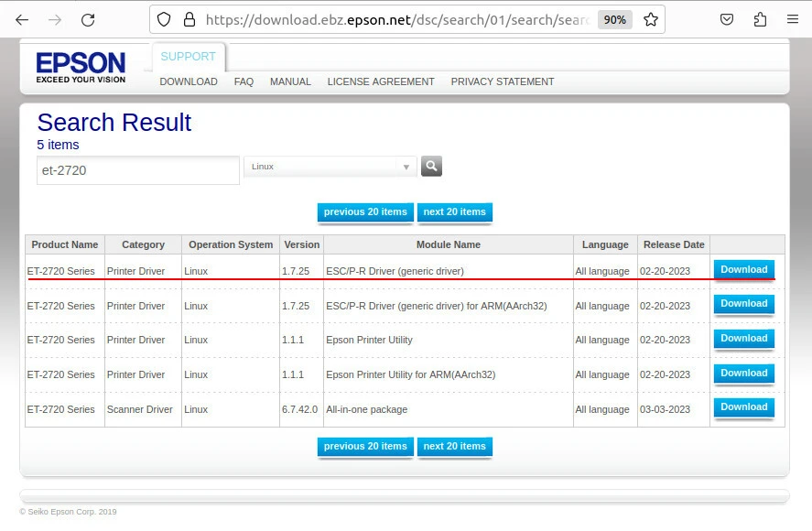Click the padlock site security icon

(189, 19)
